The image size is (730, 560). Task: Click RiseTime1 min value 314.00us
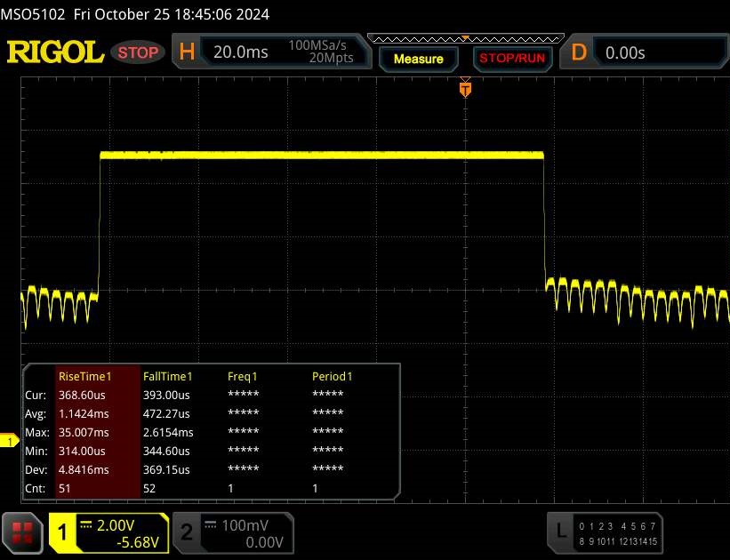coord(82,451)
